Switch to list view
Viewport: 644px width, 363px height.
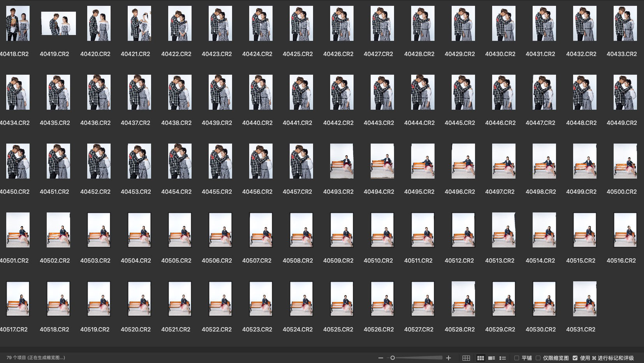coord(503,358)
